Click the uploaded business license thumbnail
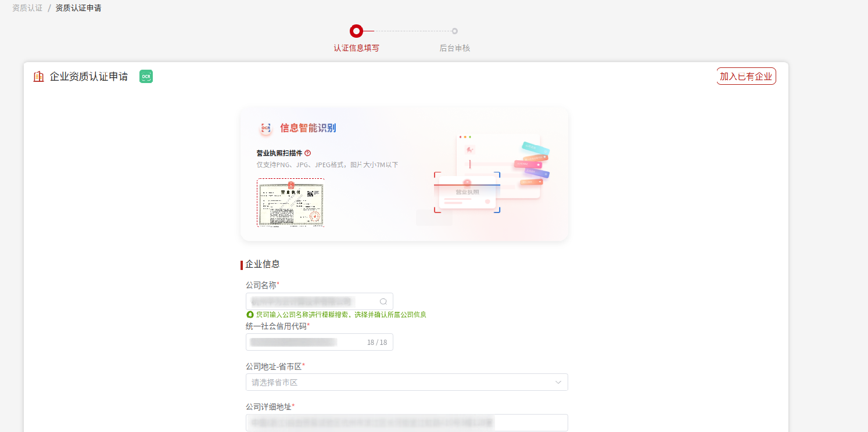The height and width of the screenshot is (432, 868). tap(290, 203)
